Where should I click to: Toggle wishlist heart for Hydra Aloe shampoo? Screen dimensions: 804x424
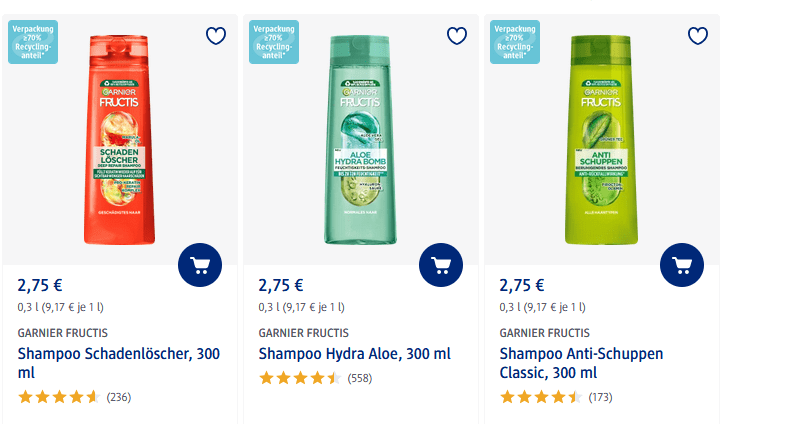tap(457, 37)
